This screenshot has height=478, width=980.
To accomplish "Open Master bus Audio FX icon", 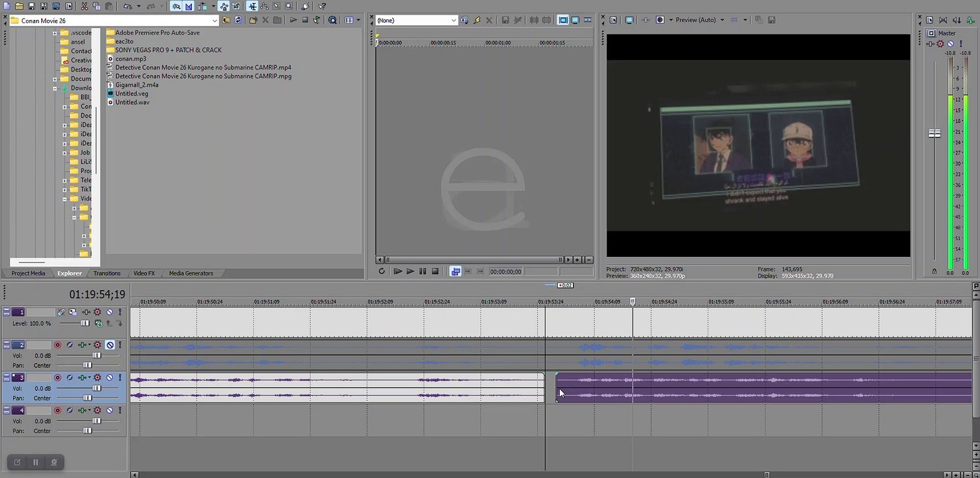I will coord(930,44).
